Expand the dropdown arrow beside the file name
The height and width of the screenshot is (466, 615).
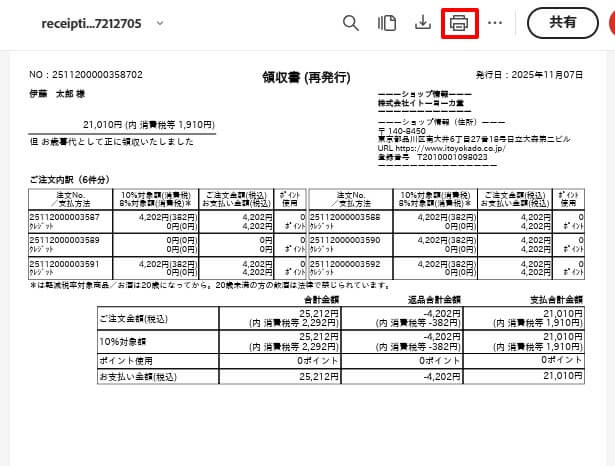pyautogui.click(x=161, y=23)
